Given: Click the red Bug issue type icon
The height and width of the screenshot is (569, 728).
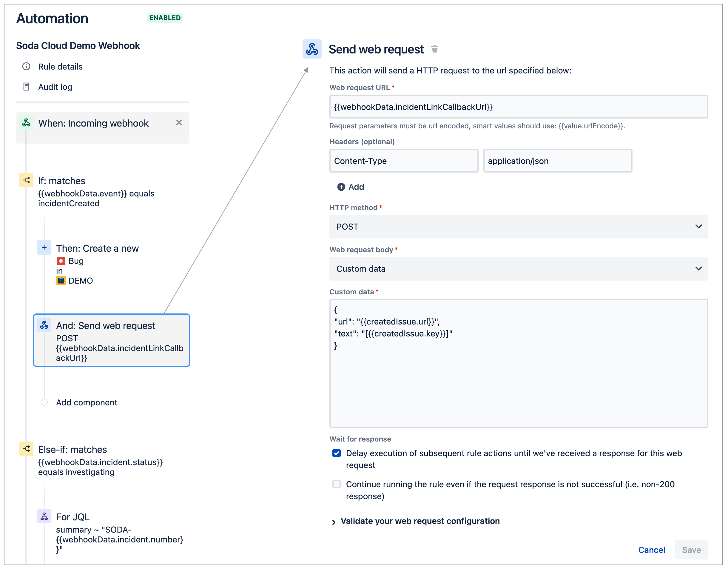Looking at the screenshot, I should [x=61, y=261].
